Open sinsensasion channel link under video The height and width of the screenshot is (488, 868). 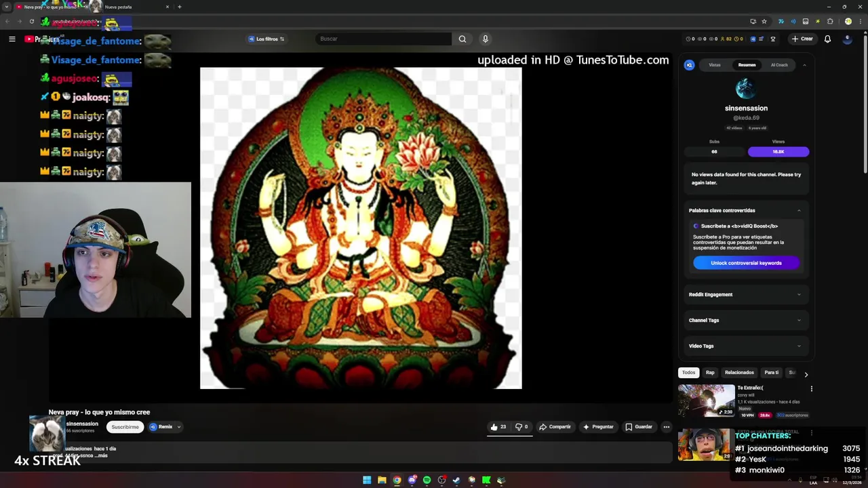pos(82,424)
